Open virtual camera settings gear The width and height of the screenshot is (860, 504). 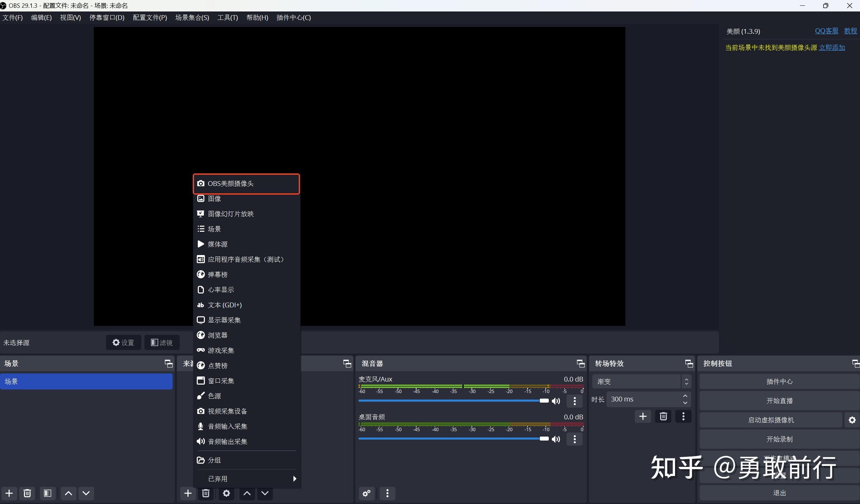click(852, 420)
